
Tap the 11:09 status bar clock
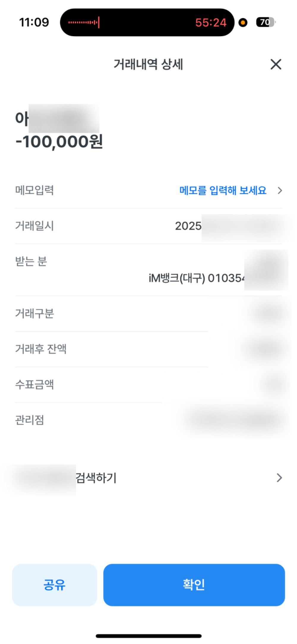(34, 22)
